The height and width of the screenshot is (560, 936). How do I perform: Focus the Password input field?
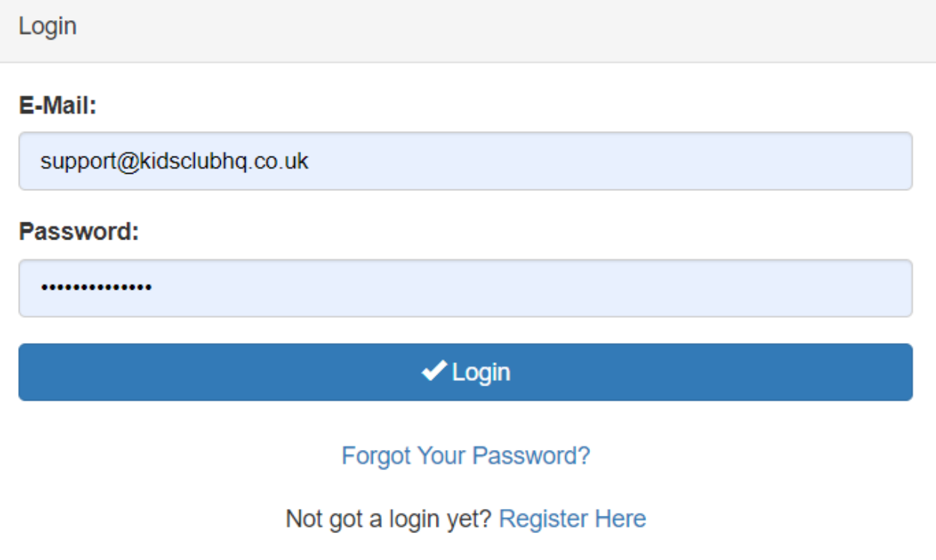click(x=465, y=288)
